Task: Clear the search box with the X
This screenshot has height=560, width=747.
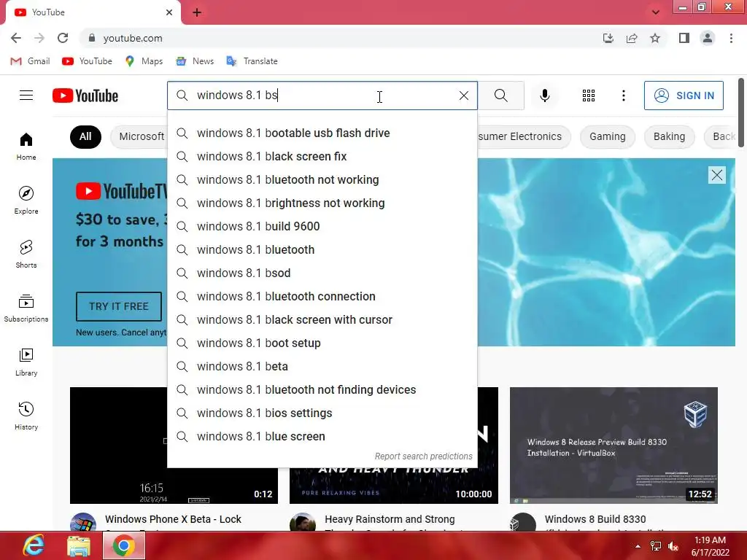Action: pos(463,96)
